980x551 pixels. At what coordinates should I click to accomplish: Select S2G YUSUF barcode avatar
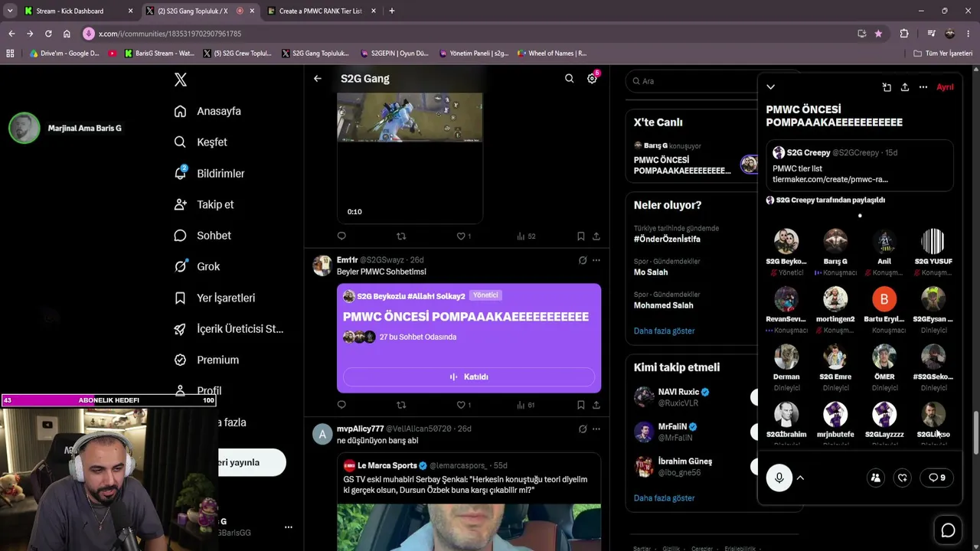click(933, 242)
